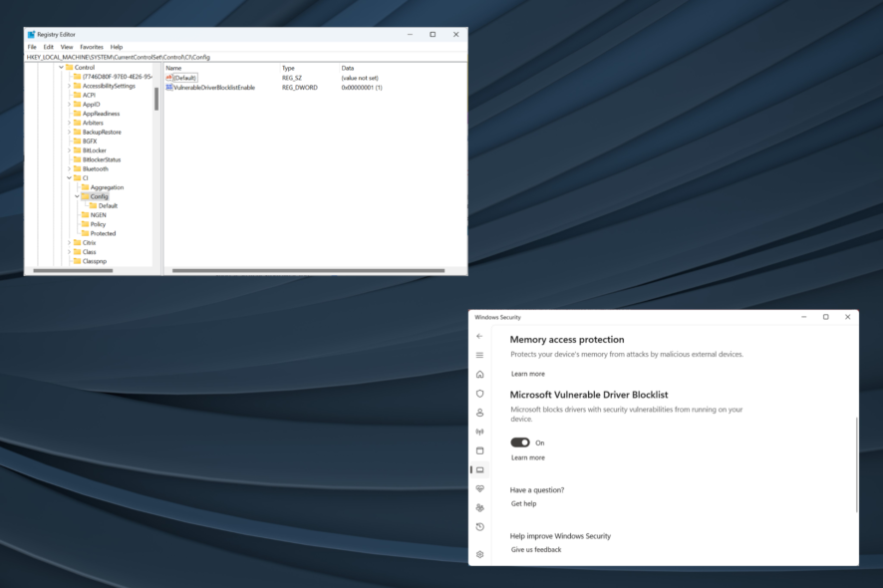The height and width of the screenshot is (588, 883).
Task: Open App & browser control icon
Action: [479, 450]
